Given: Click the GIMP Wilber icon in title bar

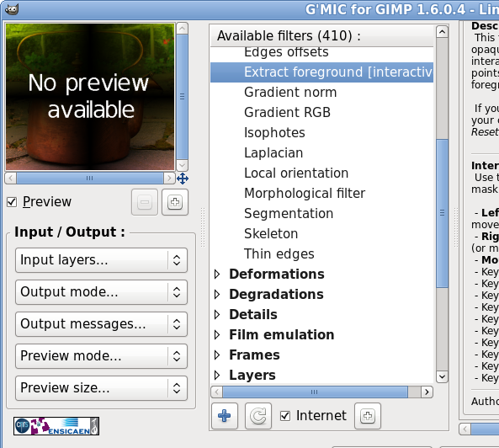Looking at the screenshot, I should coord(12,9).
